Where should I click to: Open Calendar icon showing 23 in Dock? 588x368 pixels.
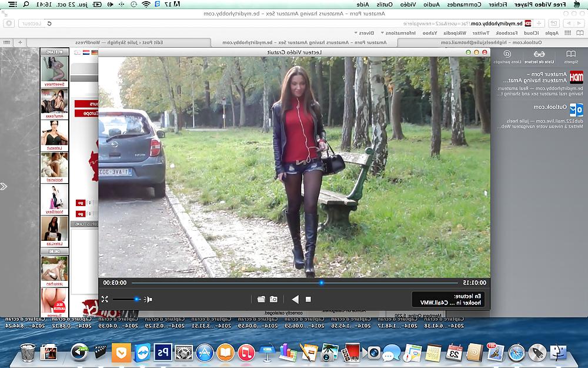click(454, 352)
